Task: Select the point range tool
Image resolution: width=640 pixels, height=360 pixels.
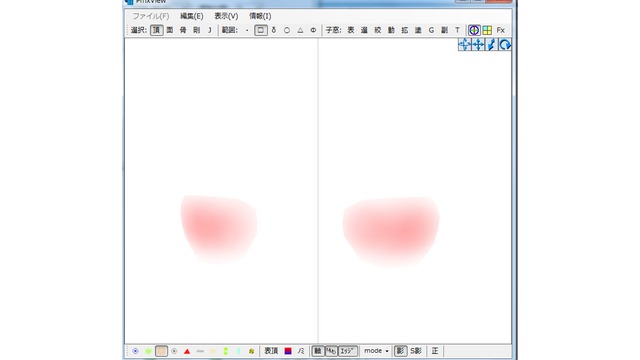Action: coord(247,30)
